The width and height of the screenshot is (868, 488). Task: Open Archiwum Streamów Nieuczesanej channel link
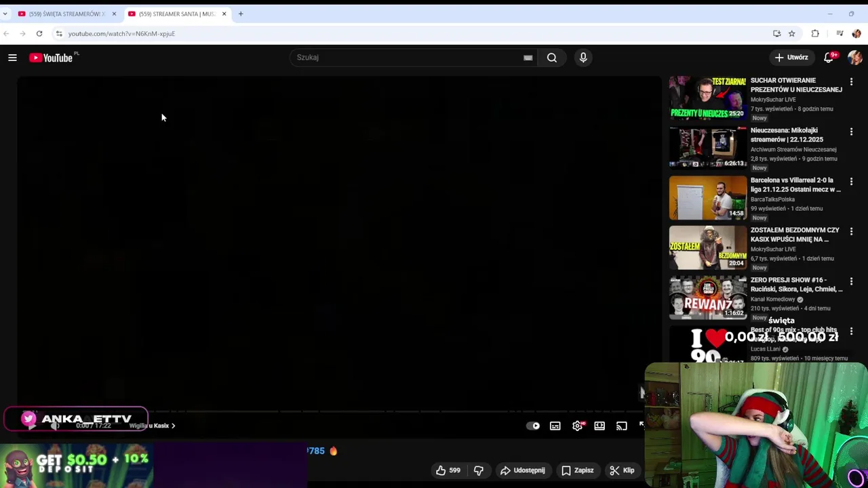(x=793, y=149)
